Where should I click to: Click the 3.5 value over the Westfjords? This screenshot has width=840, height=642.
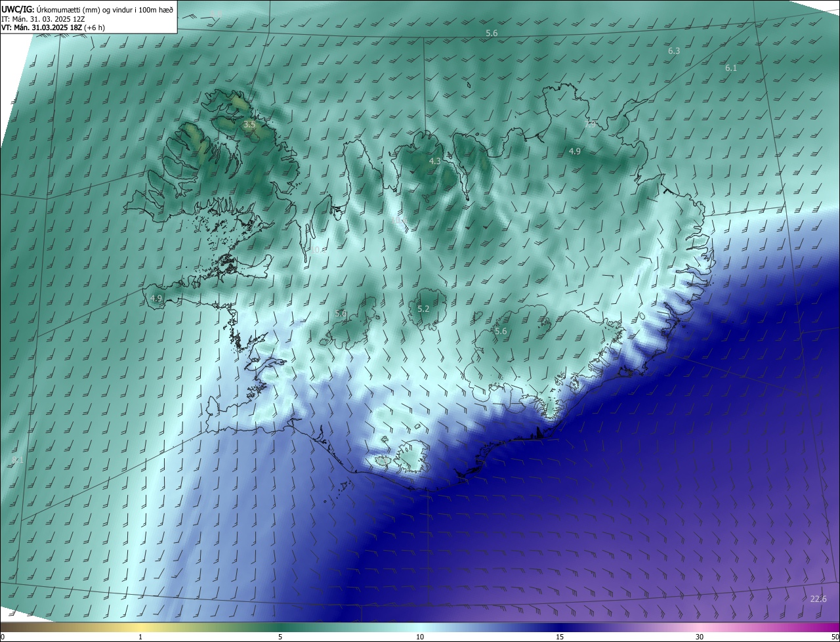point(249,124)
